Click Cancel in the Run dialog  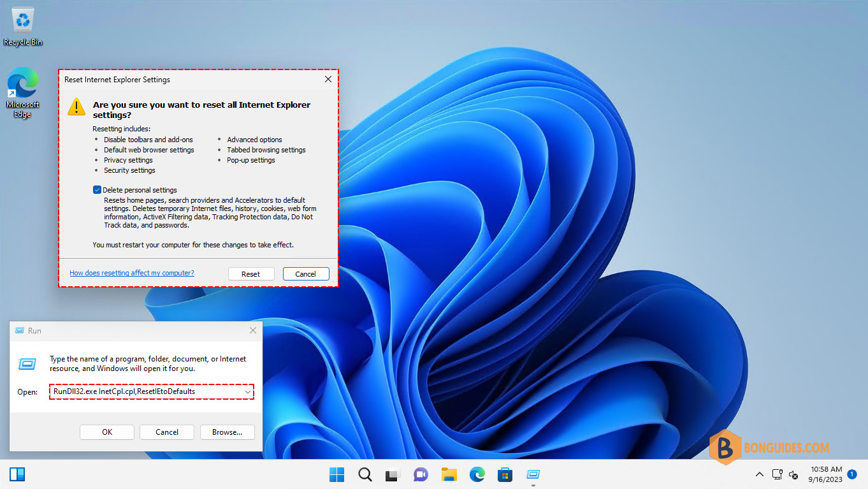coord(167,432)
